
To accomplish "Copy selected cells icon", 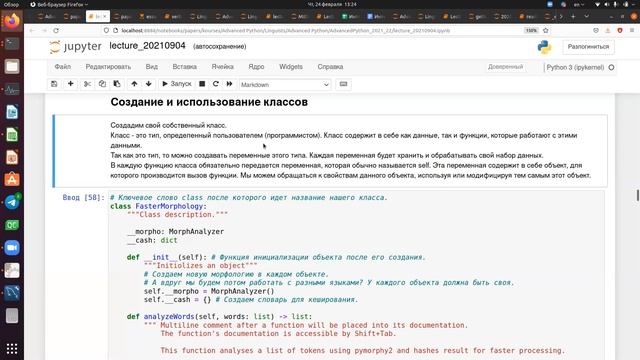I will point(102,84).
